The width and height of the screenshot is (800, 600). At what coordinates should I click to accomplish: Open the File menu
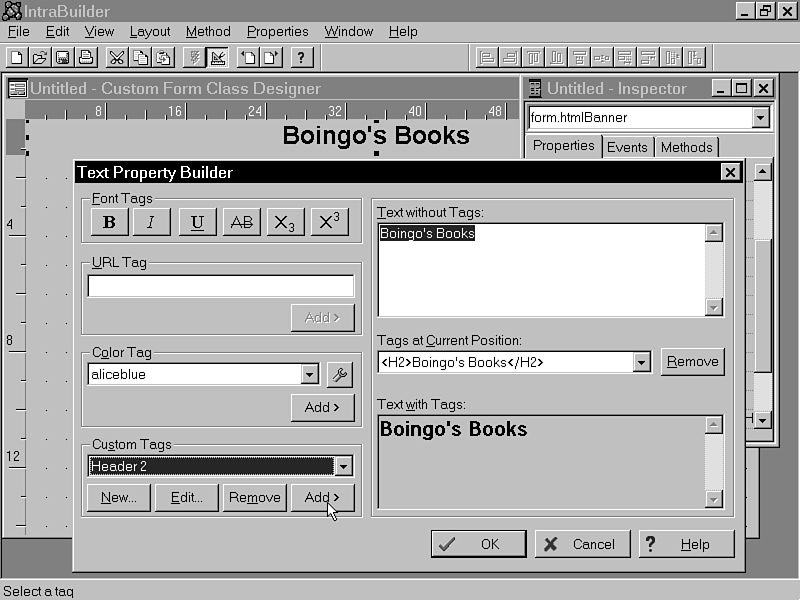(x=18, y=32)
